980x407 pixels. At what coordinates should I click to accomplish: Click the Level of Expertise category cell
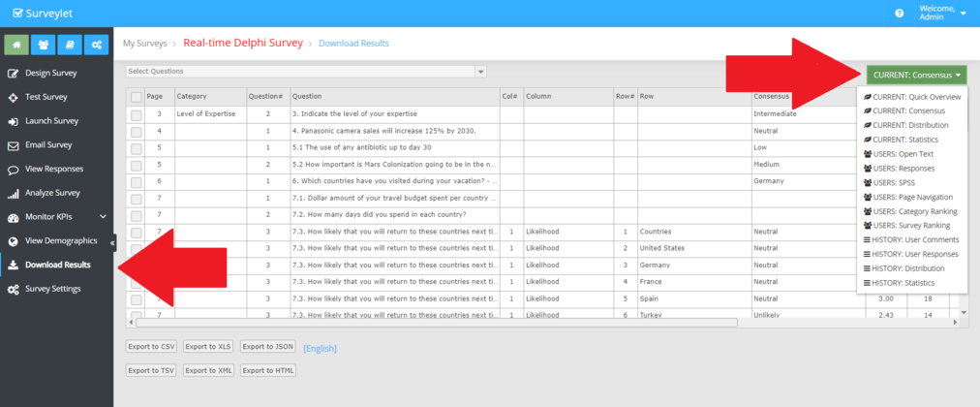[211, 114]
